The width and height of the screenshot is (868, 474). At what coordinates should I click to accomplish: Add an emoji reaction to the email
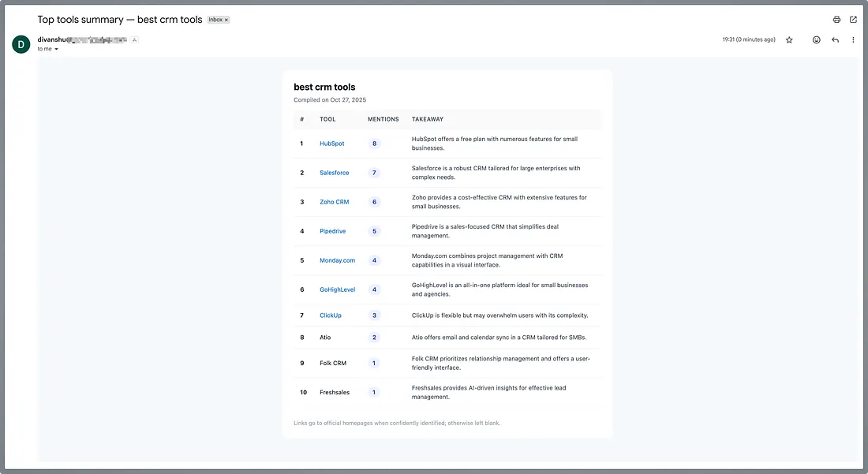(817, 40)
